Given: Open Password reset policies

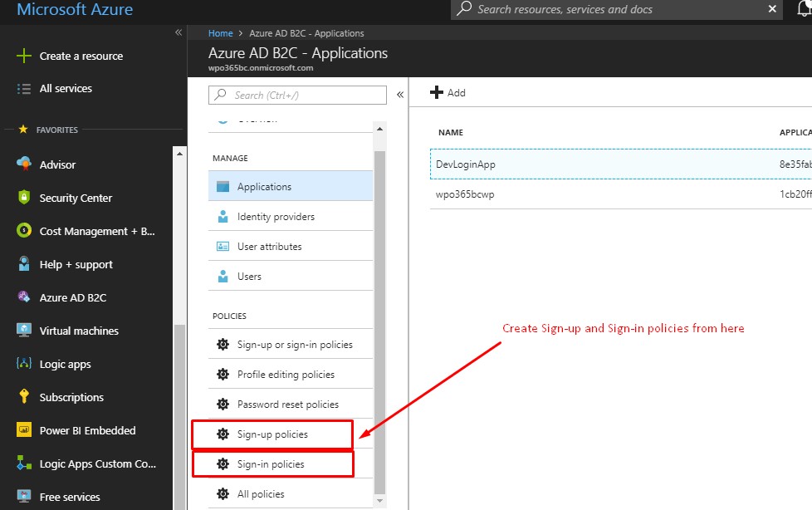Looking at the screenshot, I should click(x=291, y=405).
